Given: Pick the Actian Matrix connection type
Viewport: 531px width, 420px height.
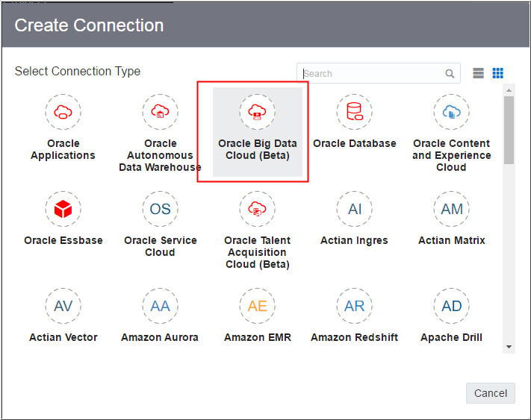Looking at the screenshot, I should tap(451, 210).
